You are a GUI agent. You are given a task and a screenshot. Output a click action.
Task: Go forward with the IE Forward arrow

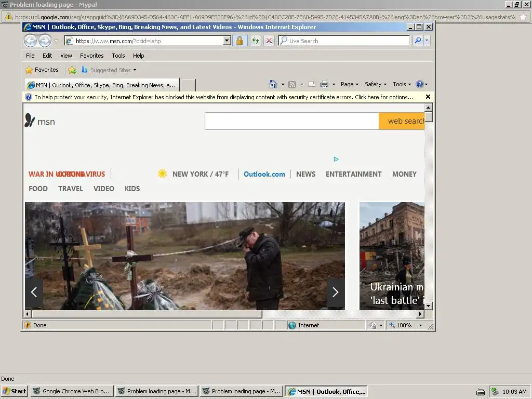pos(45,41)
